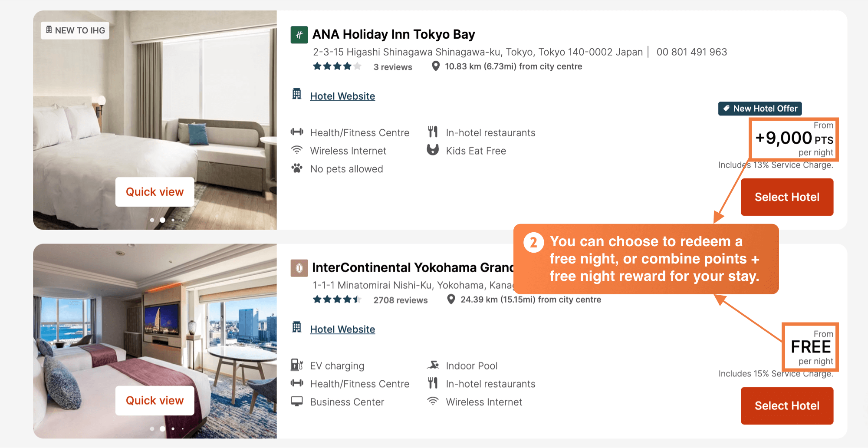This screenshot has width=868, height=448.
Task: Click the No pets allowed paw icon
Action: tap(297, 168)
